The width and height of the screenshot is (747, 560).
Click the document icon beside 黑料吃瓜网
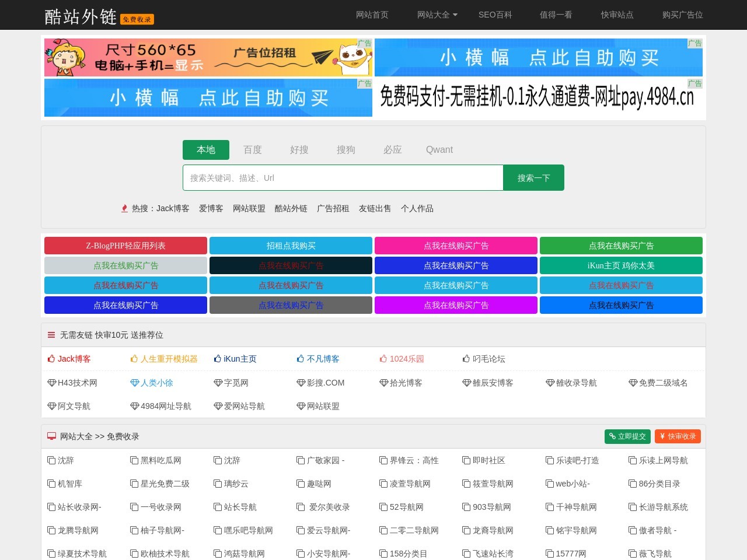[x=134, y=460]
